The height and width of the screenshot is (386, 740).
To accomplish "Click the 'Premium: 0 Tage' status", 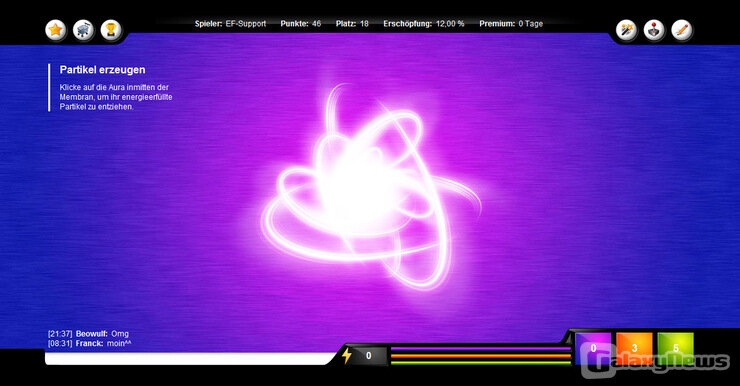I will tap(511, 24).
